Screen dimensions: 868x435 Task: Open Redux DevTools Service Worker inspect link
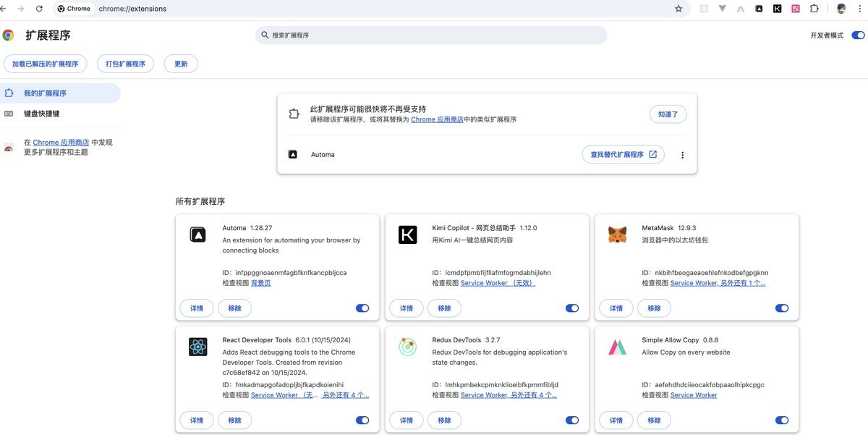484,395
